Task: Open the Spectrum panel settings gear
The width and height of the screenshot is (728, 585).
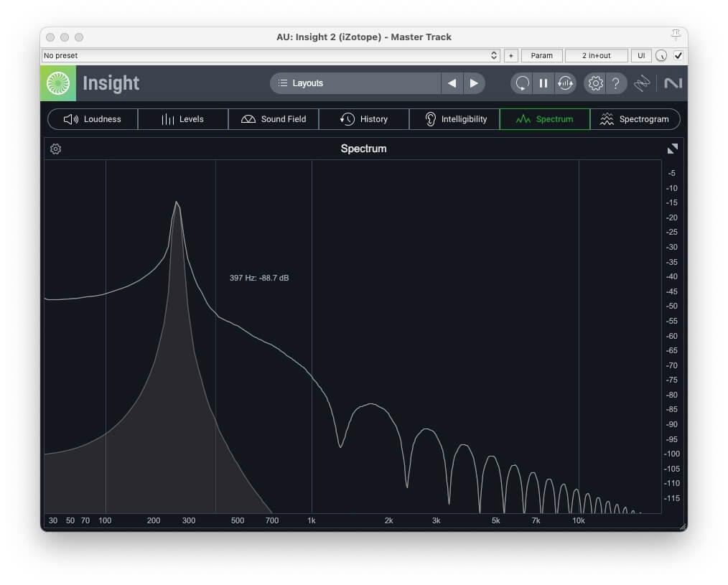Action: click(56, 149)
